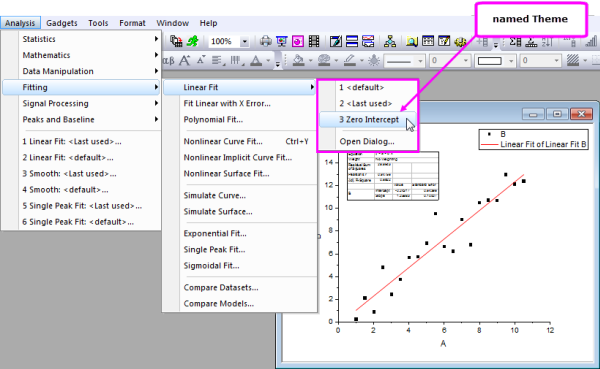The image size is (600, 369).
Task: Open the video film-strip icon
Action: 314,41
